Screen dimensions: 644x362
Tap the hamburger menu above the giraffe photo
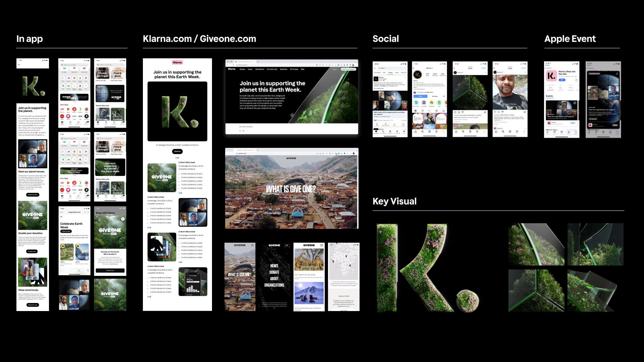tap(322, 245)
